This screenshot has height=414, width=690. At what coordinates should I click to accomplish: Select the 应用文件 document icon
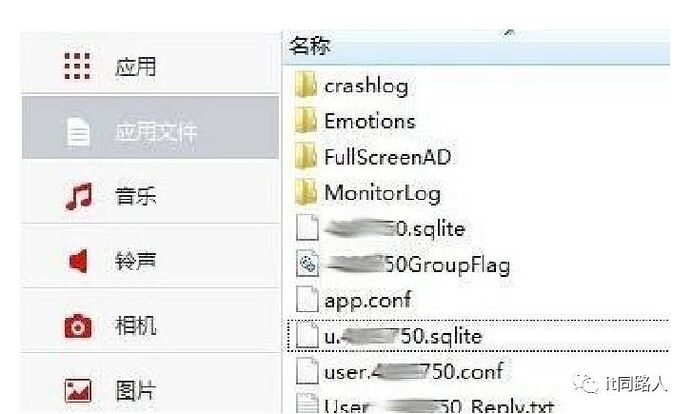point(78,131)
